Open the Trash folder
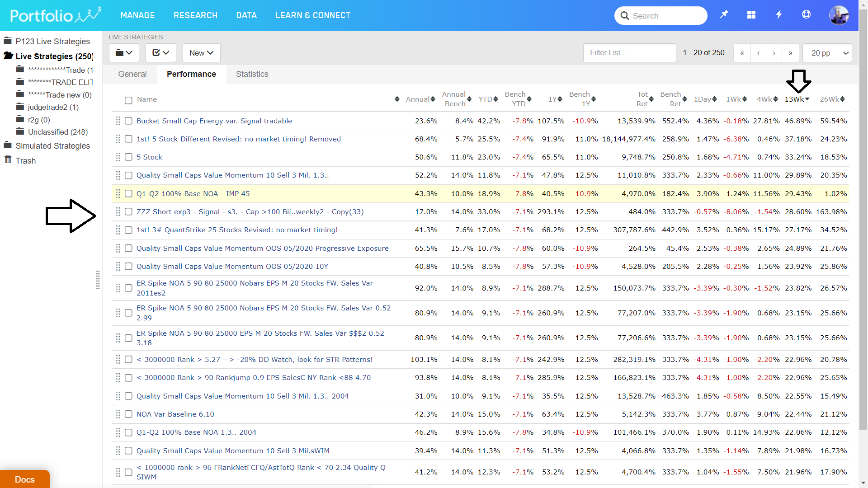Image resolution: width=868 pixels, height=488 pixels. 25,160
